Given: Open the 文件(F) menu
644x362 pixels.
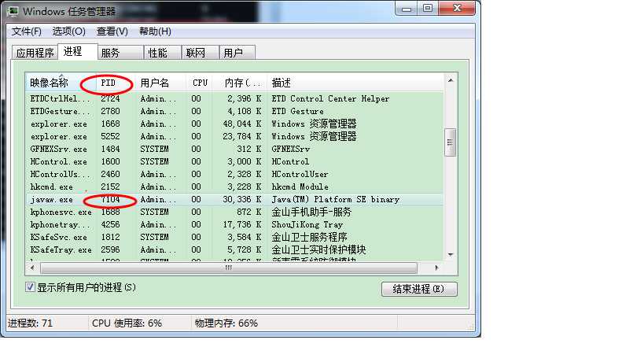Looking at the screenshot, I should click(x=26, y=31).
